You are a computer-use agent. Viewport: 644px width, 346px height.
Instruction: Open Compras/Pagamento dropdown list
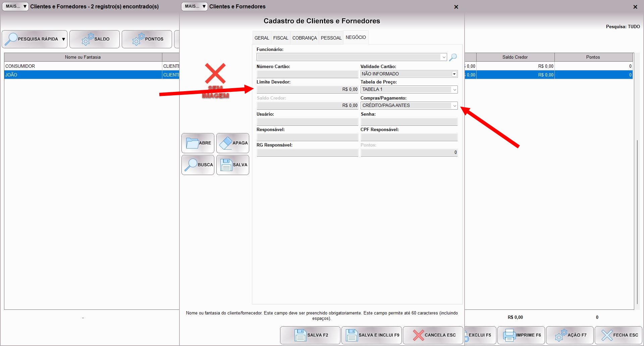[x=454, y=106]
